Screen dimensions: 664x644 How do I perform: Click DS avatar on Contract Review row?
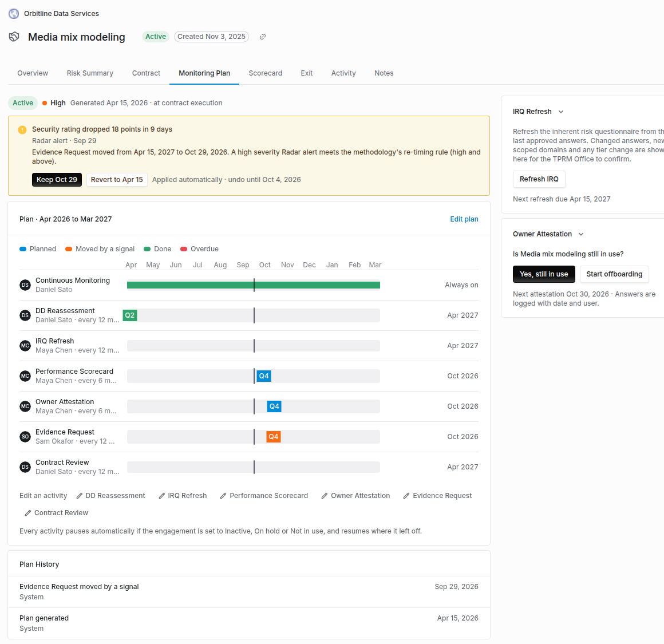pos(25,467)
